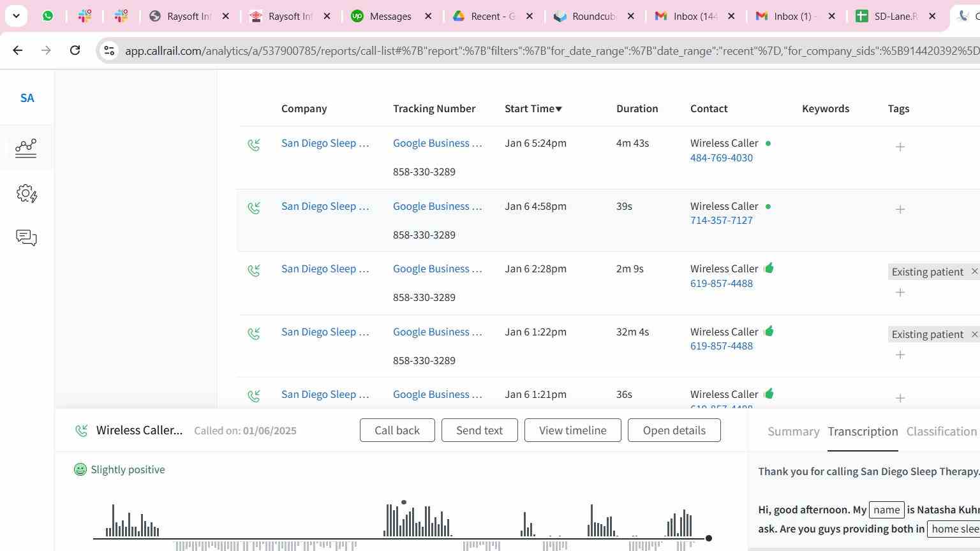Switch to the Classification tab

pyautogui.click(x=942, y=432)
